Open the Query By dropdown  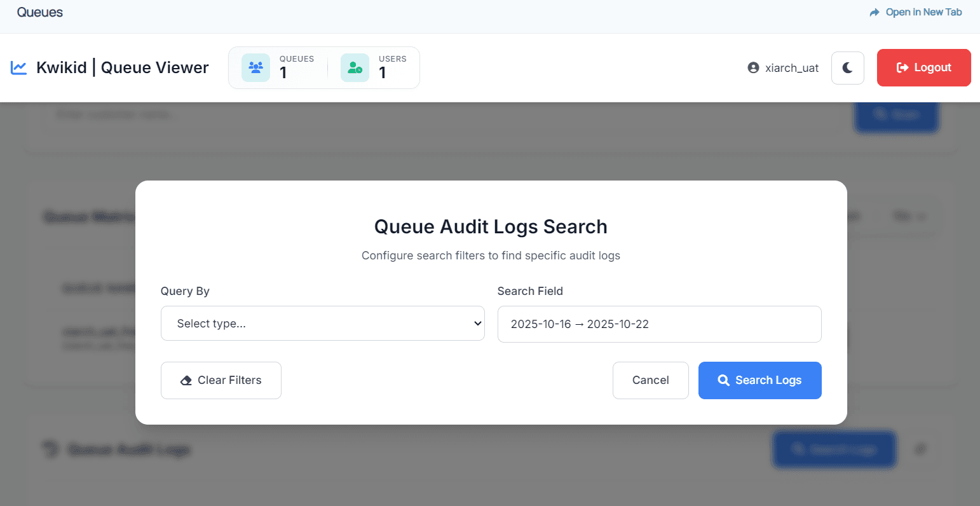coord(322,324)
